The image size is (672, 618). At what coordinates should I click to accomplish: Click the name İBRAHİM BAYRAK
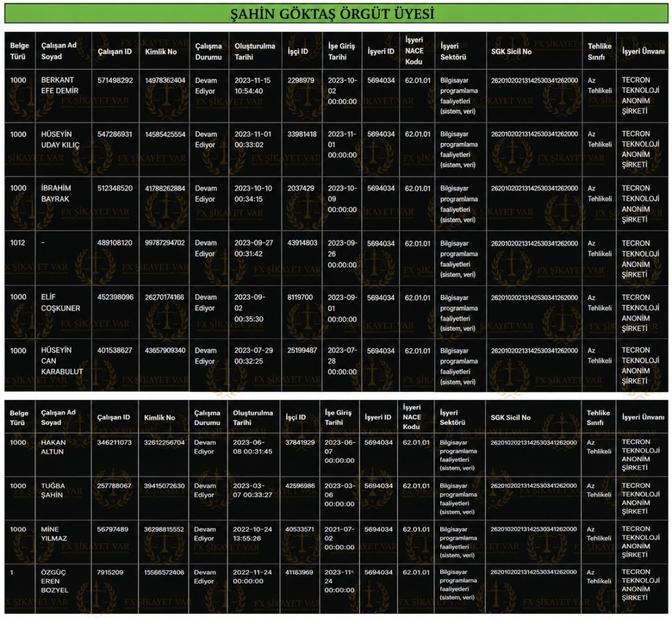pos(56,194)
